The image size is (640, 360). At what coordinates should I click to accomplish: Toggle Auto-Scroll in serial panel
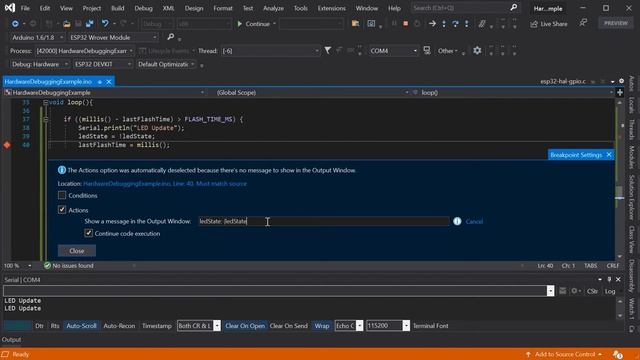click(x=81, y=326)
